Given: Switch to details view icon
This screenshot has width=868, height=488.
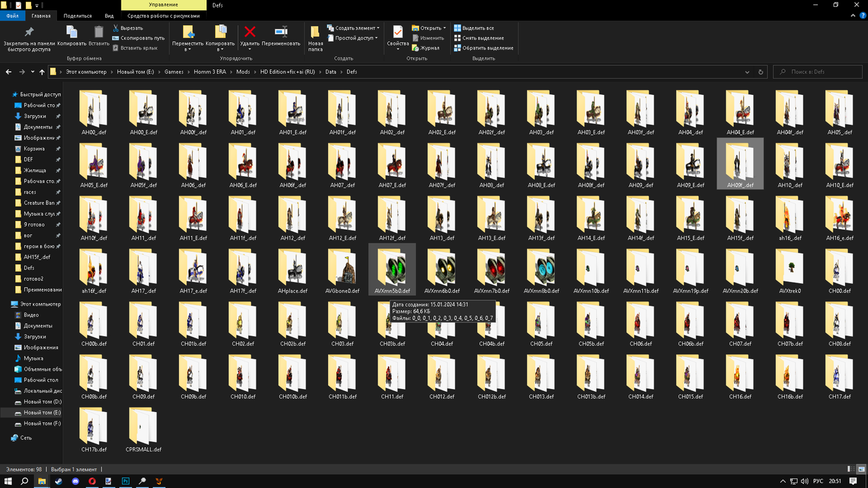Looking at the screenshot, I should [851, 469].
